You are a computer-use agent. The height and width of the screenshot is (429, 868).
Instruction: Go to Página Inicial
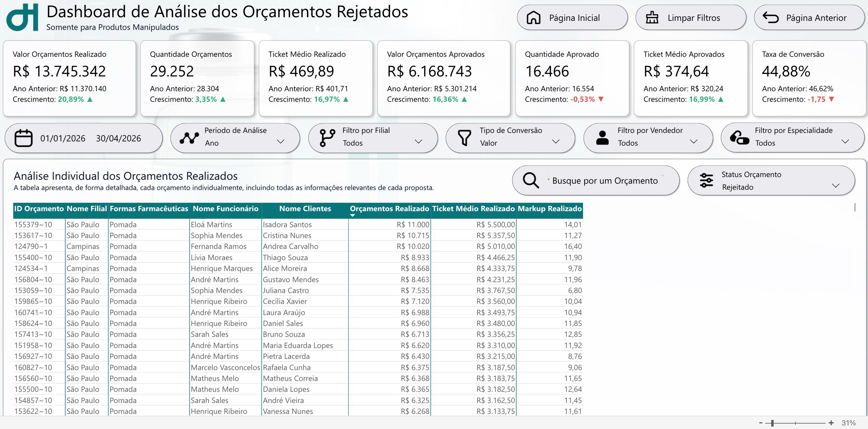tap(572, 18)
